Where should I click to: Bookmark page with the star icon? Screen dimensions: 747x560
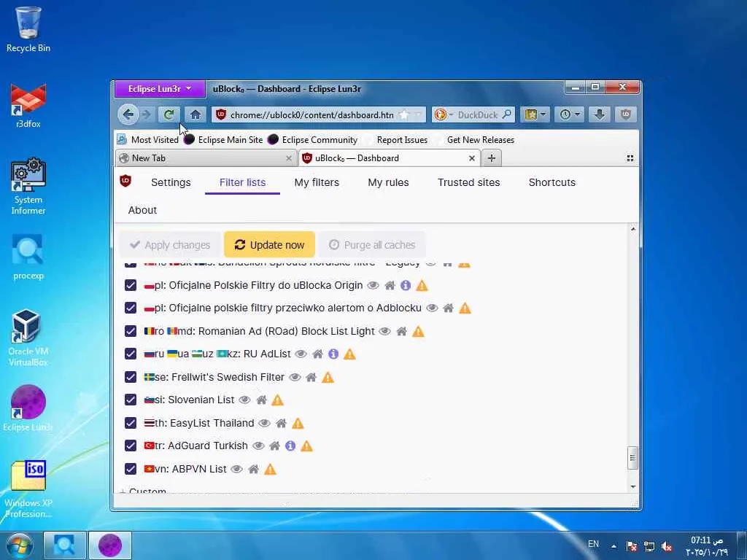(404, 114)
